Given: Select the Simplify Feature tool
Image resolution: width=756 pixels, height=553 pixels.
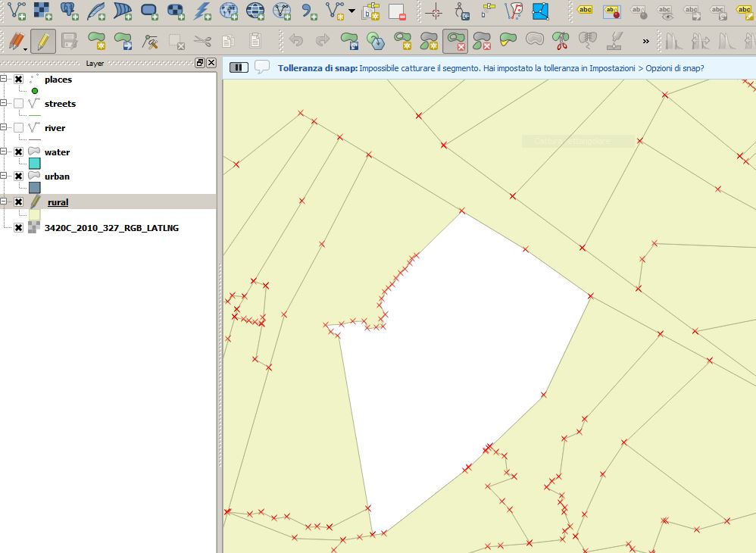Looking at the screenshot, I should [376, 41].
